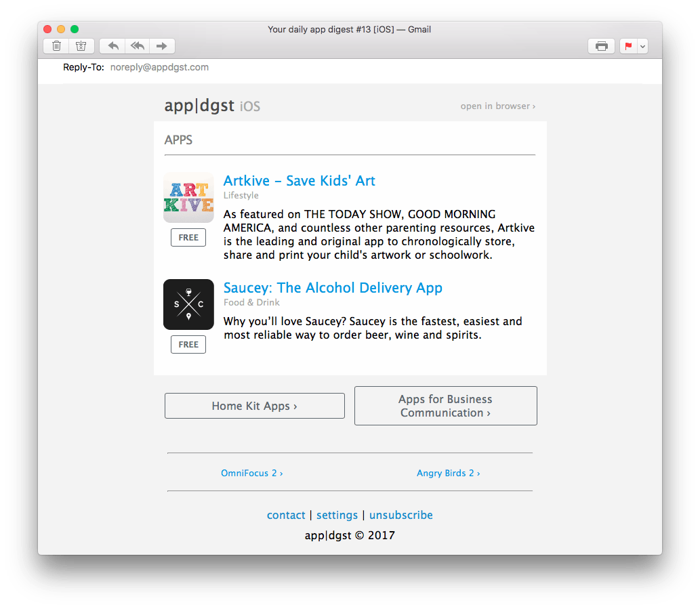
Task: Open the Angry Birds 2 link
Action: (448, 473)
